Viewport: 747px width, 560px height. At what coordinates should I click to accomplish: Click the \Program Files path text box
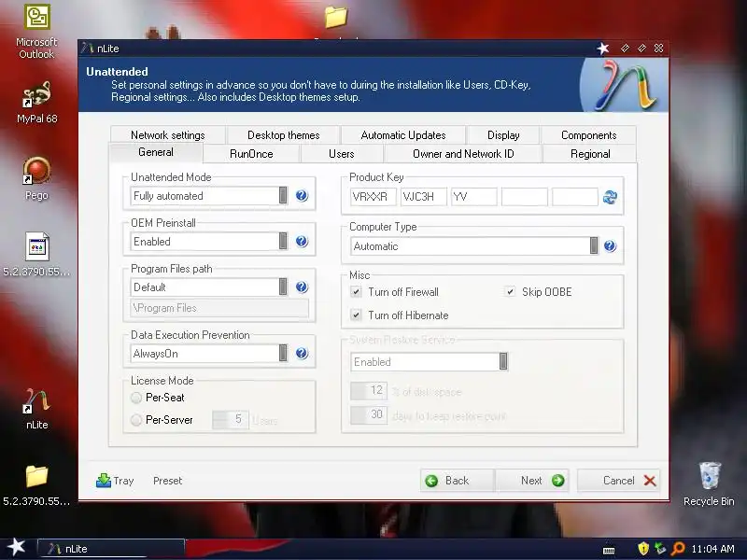[x=219, y=308]
